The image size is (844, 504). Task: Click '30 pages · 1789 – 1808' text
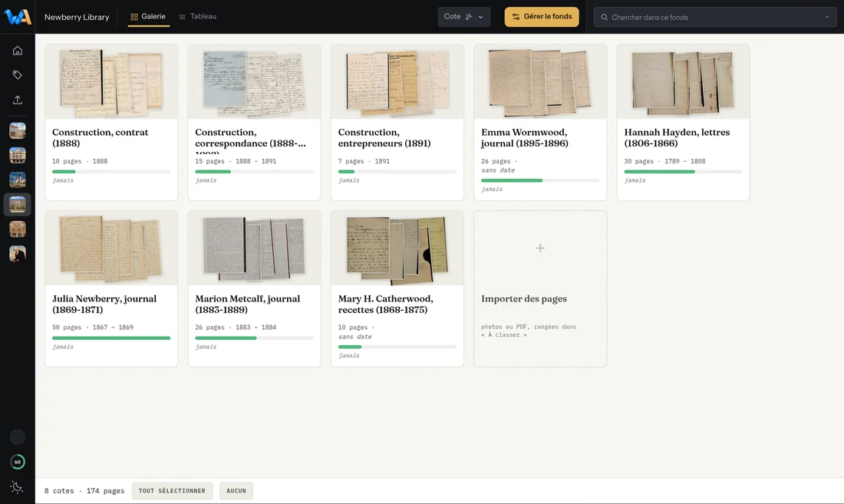pyautogui.click(x=664, y=161)
